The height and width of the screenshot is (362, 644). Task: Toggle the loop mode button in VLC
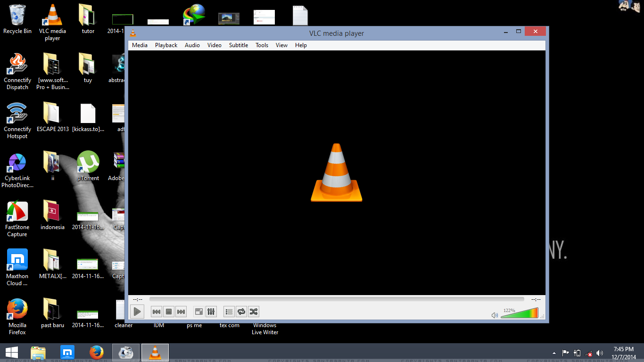point(241,312)
